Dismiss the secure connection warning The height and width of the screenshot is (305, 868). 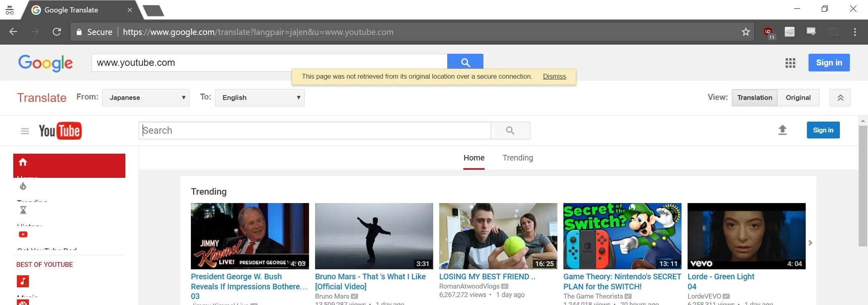point(554,76)
